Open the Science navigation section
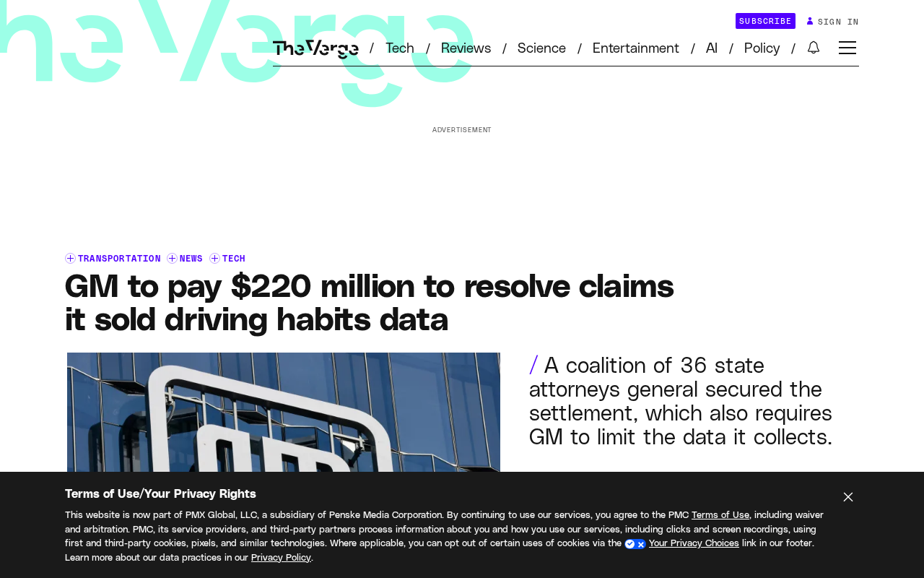 pyautogui.click(x=541, y=48)
